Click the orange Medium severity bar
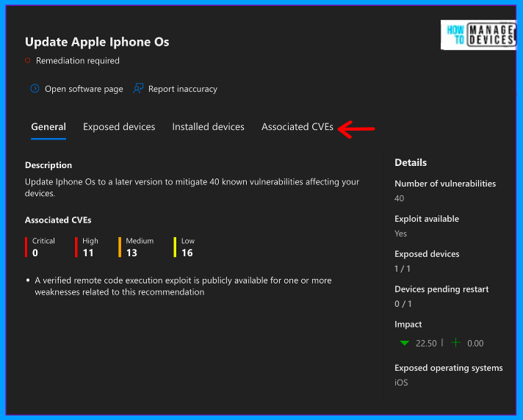 120,247
